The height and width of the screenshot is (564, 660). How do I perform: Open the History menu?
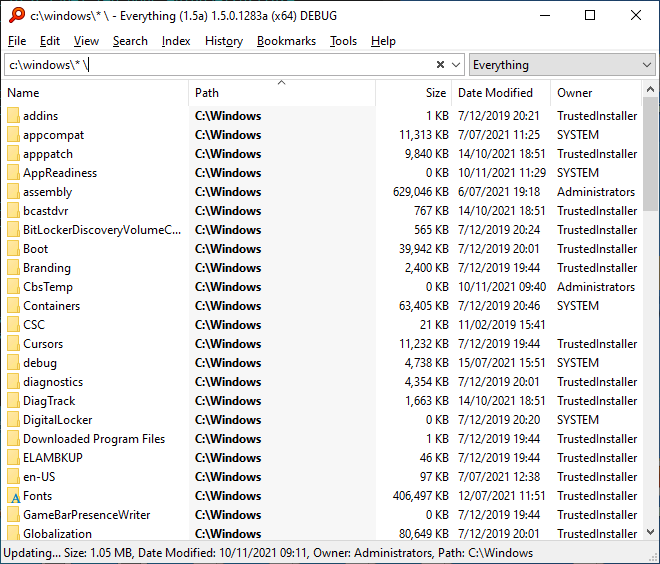[224, 41]
